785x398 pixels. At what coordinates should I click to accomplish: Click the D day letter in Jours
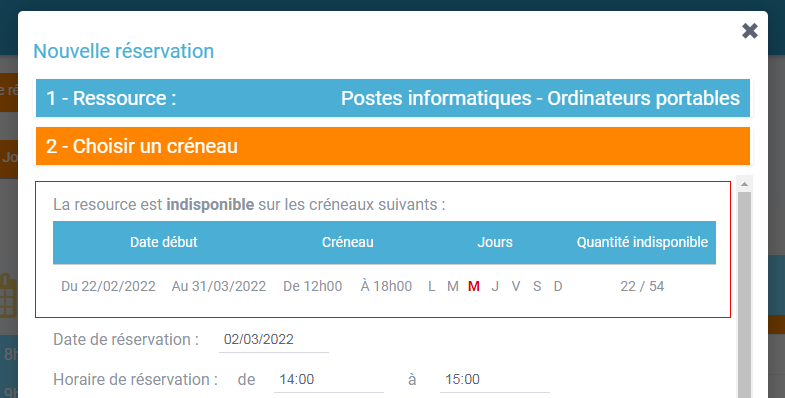(x=558, y=286)
